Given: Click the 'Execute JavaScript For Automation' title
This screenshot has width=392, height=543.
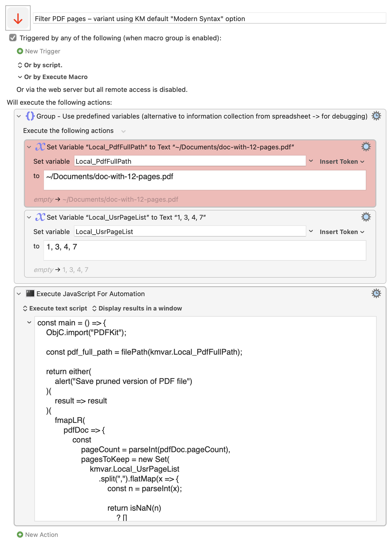Looking at the screenshot, I should tap(91, 294).
